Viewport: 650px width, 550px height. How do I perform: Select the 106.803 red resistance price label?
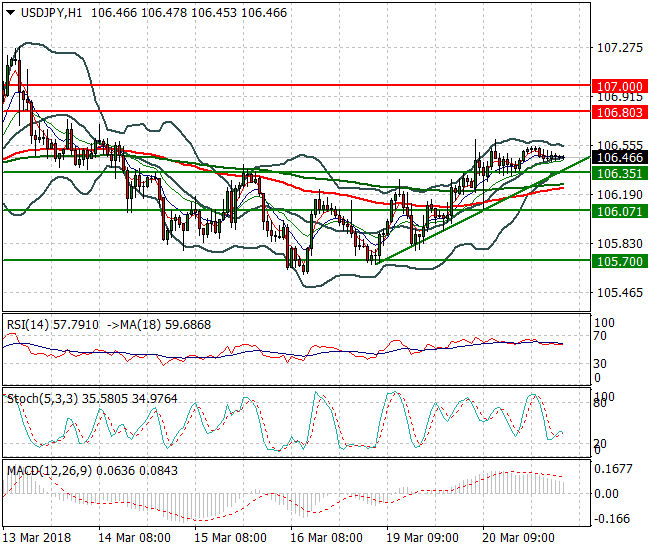(620, 112)
